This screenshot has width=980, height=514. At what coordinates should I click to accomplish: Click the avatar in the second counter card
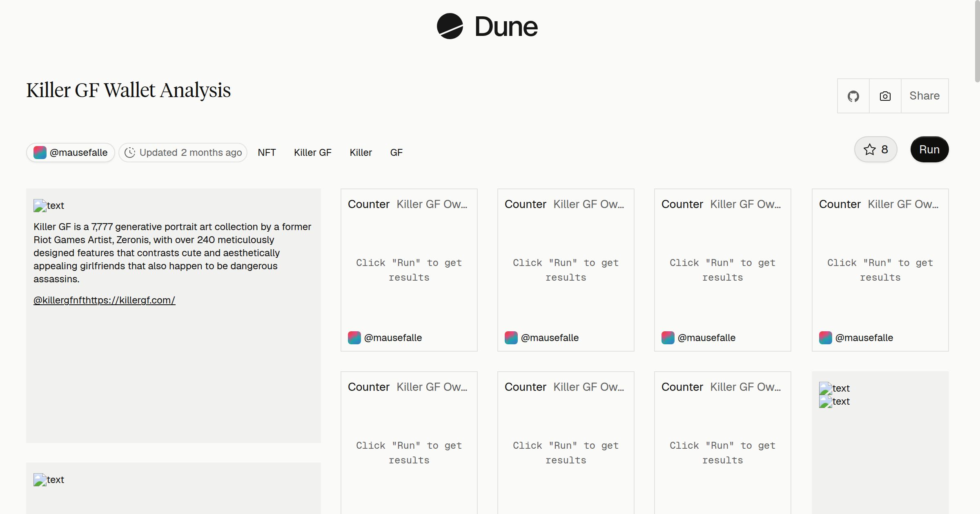(511, 338)
